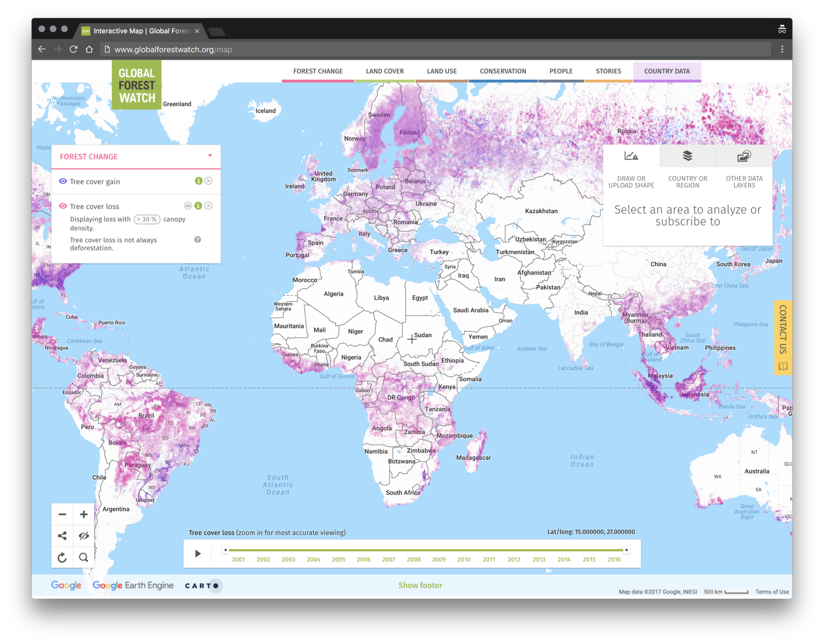The width and height of the screenshot is (824, 644).
Task: Click the Google logo in footer
Action: pyautogui.click(x=66, y=585)
